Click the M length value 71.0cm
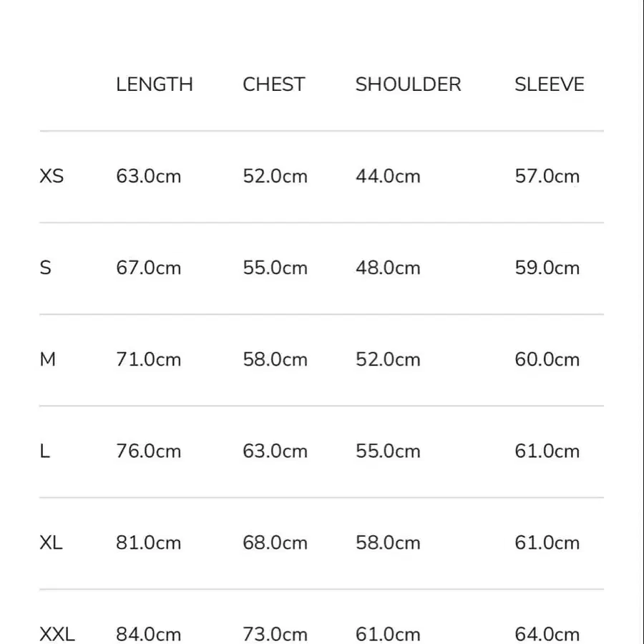 point(148,359)
